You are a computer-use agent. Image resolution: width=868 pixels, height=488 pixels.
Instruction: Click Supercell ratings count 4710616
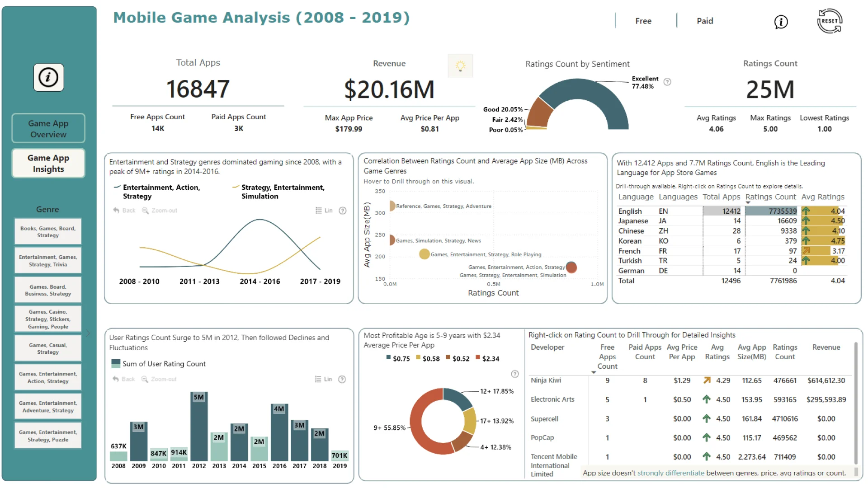[x=784, y=419]
